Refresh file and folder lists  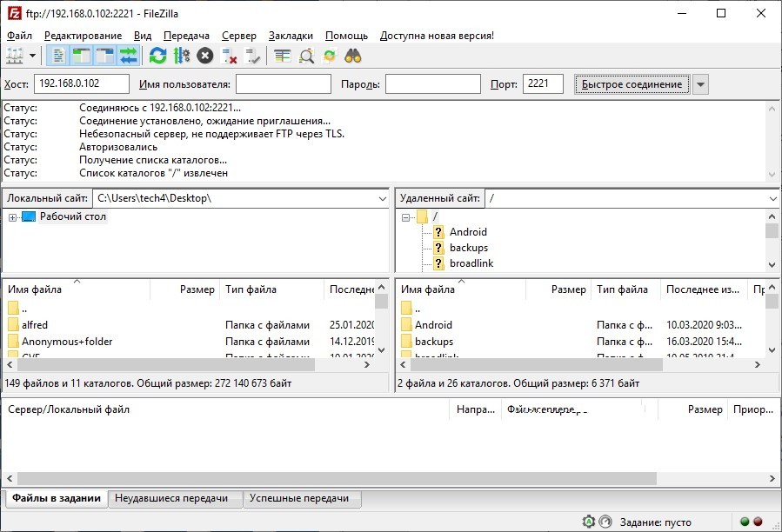[157, 56]
